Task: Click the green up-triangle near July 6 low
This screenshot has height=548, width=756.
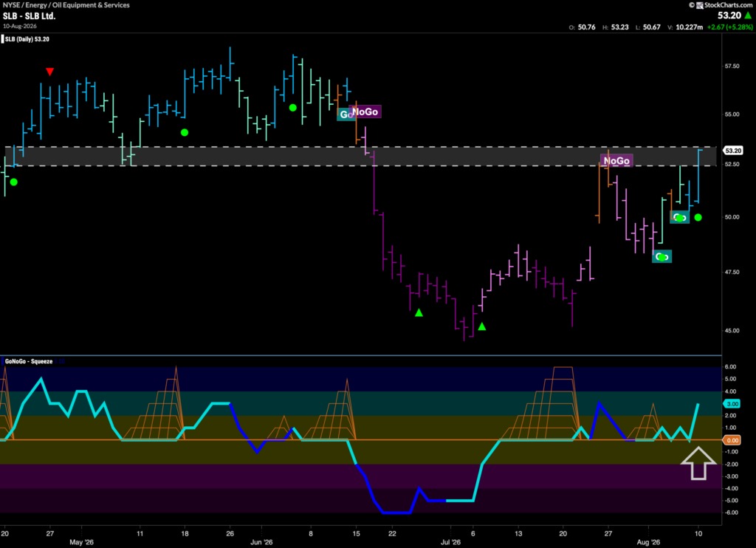Action: pyautogui.click(x=481, y=326)
